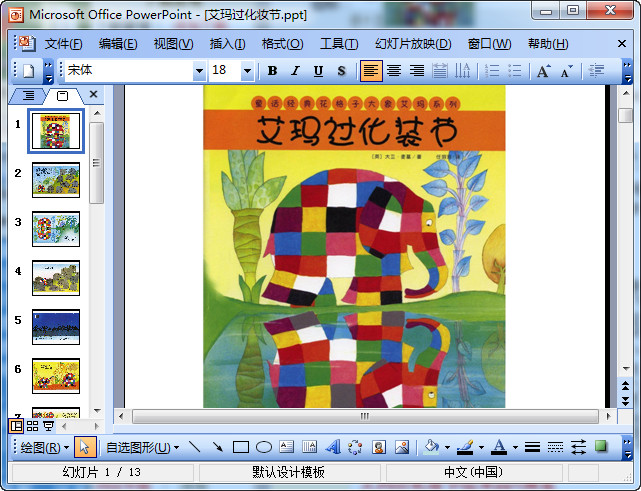
Task: Select slide 5 thumbnail
Action: (x=56, y=327)
